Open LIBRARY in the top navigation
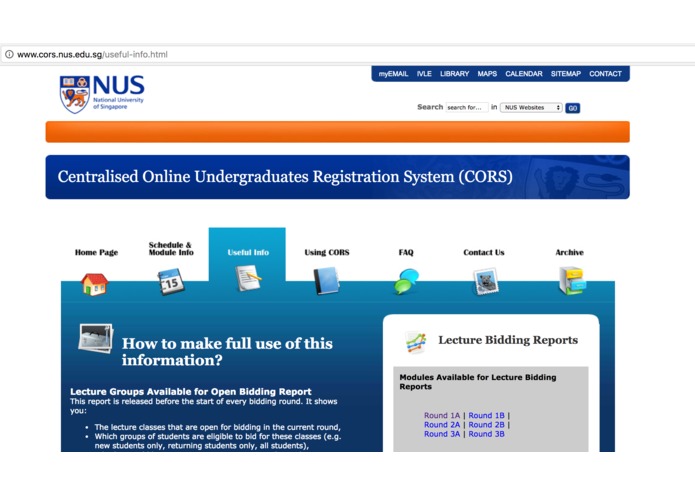This screenshot has width=695, height=494. 454,74
